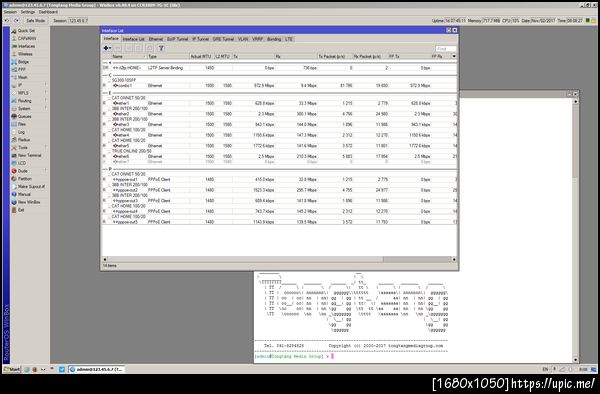Open the Add interface dropdown (plus)

coord(108,48)
